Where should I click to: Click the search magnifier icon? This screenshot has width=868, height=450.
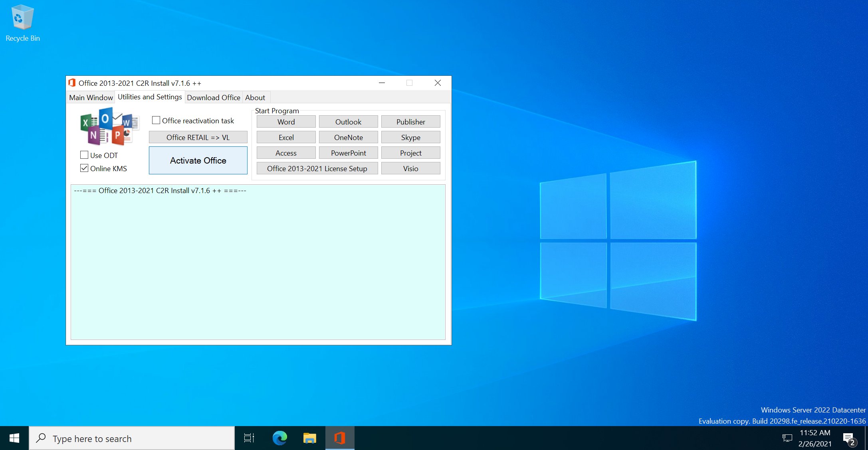[41, 438]
